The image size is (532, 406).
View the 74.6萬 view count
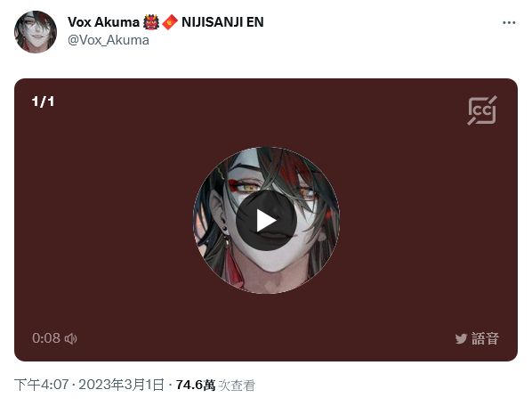tap(196, 385)
